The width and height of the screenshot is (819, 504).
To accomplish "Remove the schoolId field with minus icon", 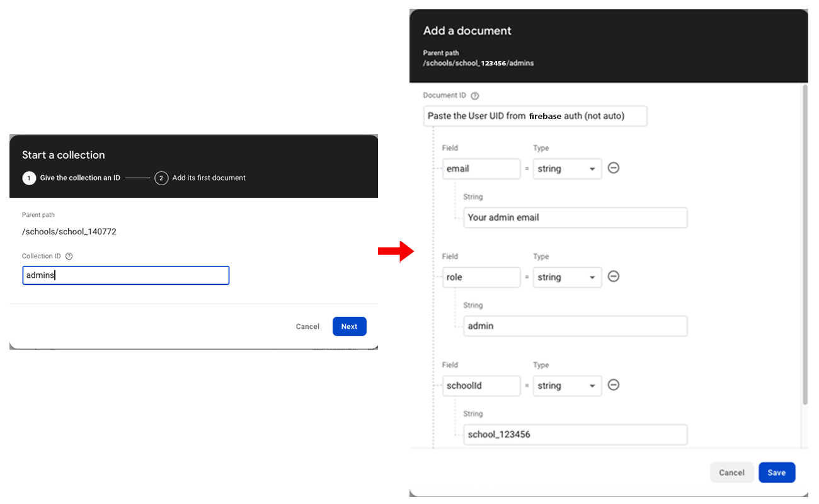I will (x=614, y=385).
